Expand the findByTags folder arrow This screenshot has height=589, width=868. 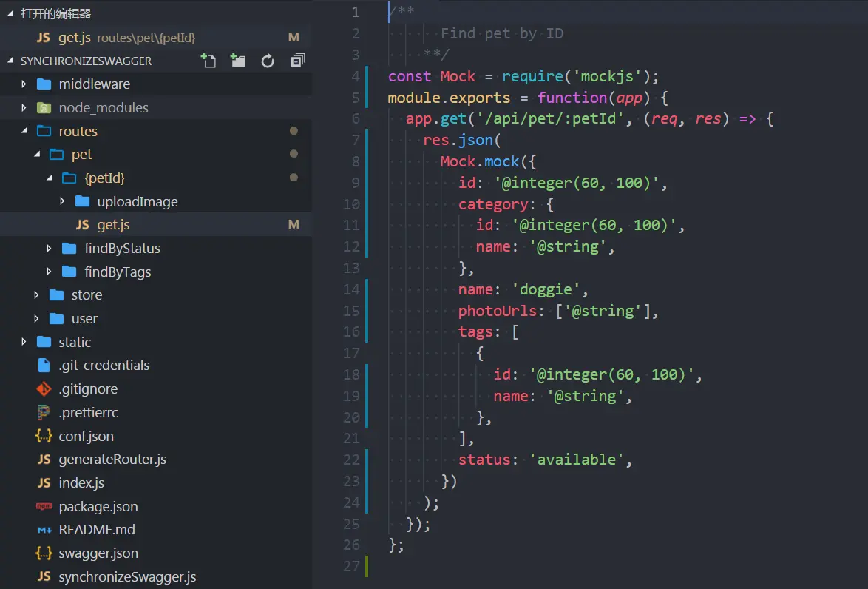click(50, 272)
